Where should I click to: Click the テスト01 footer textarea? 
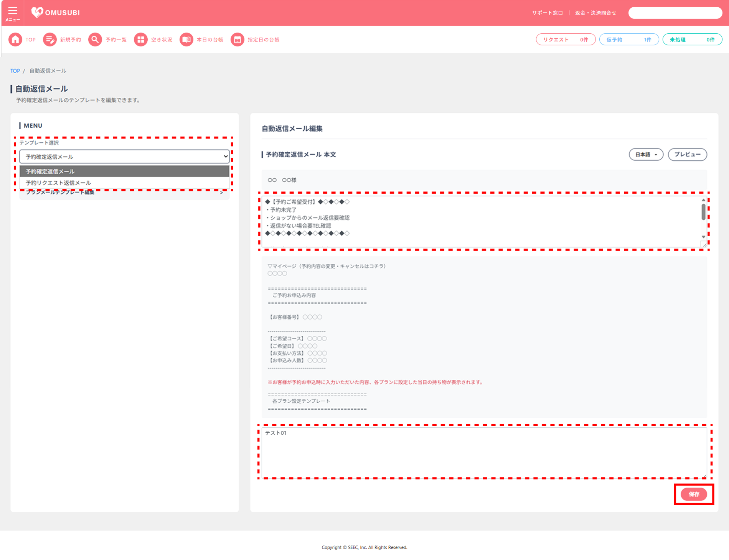coord(484,452)
